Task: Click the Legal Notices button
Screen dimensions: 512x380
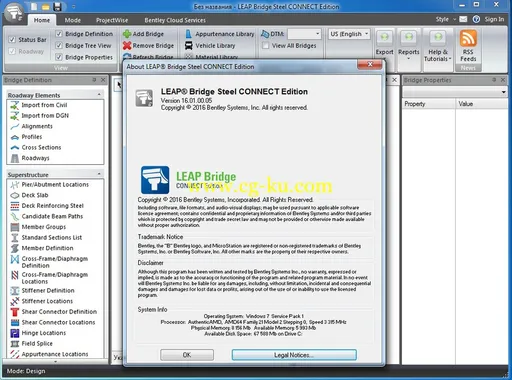Action: (x=294, y=355)
